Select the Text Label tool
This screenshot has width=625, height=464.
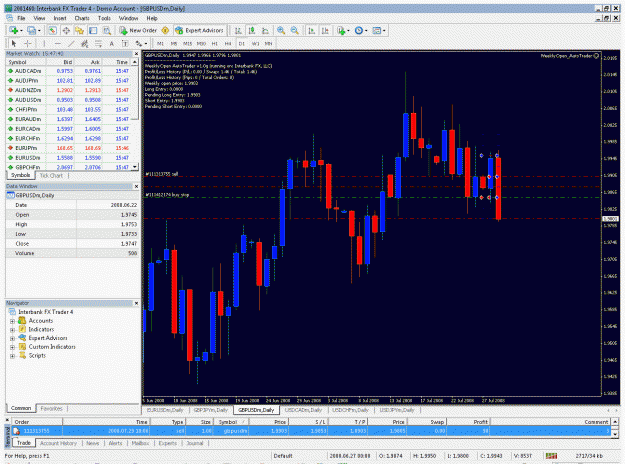click(x=125, y=43)
